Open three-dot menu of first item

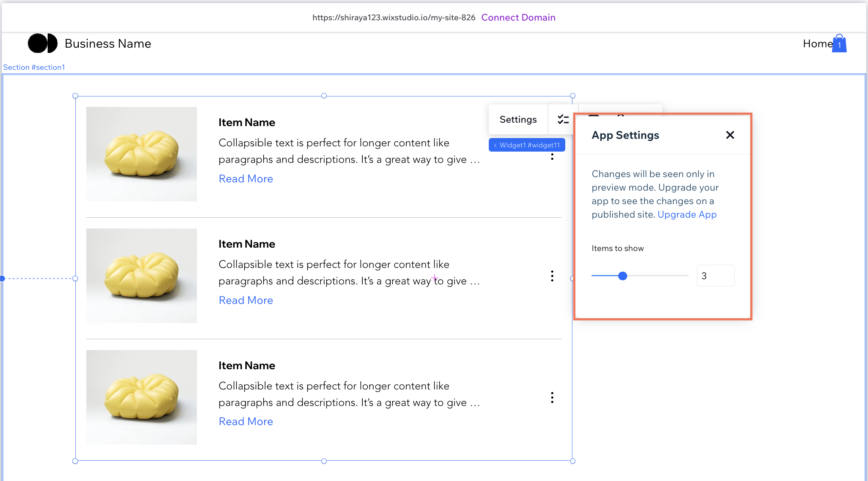point(552,156)
